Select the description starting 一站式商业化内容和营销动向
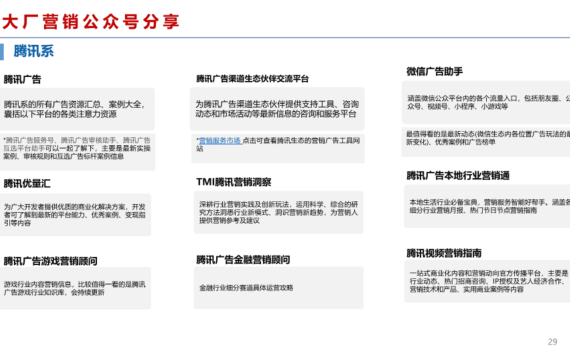The image size is (570, 360). click(x=487, y=281)
